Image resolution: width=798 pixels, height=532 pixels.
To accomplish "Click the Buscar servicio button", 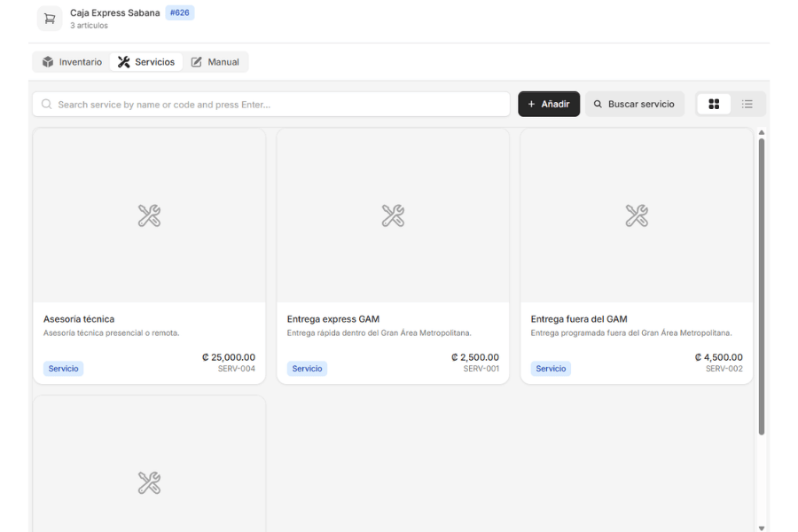I will [x=634, y=104].
